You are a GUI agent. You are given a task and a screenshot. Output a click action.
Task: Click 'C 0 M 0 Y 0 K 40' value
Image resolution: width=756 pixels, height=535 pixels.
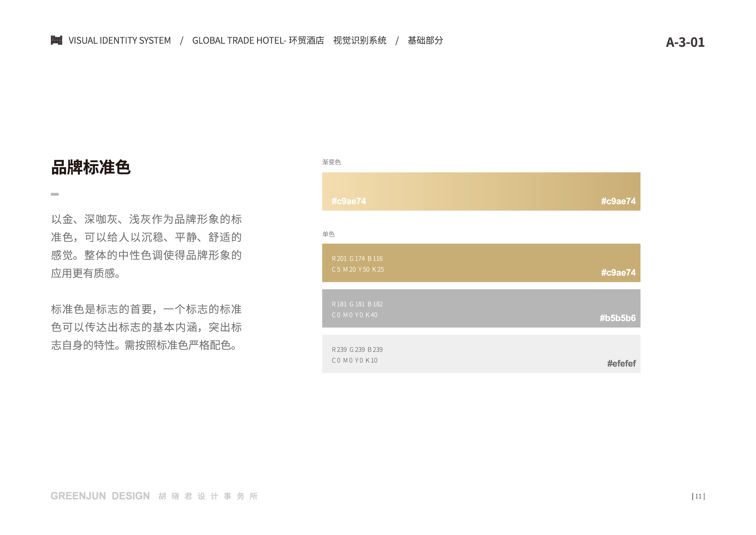(x=355, y=315)
